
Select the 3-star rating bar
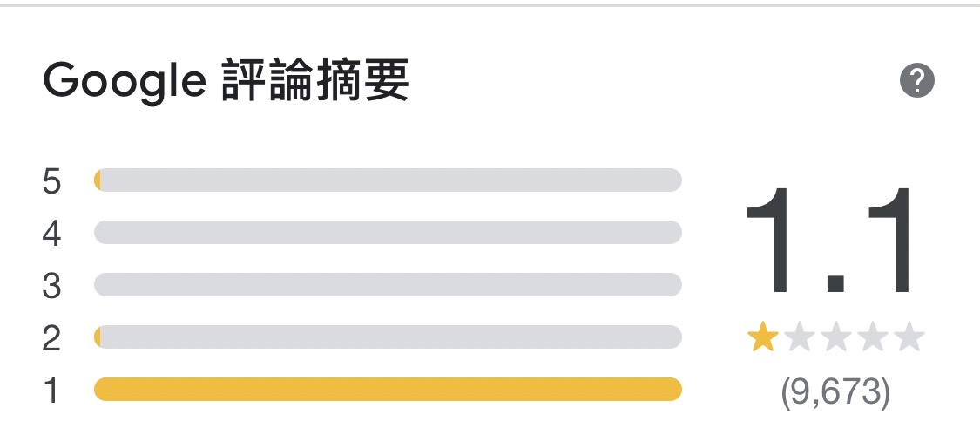coord(388,285)
